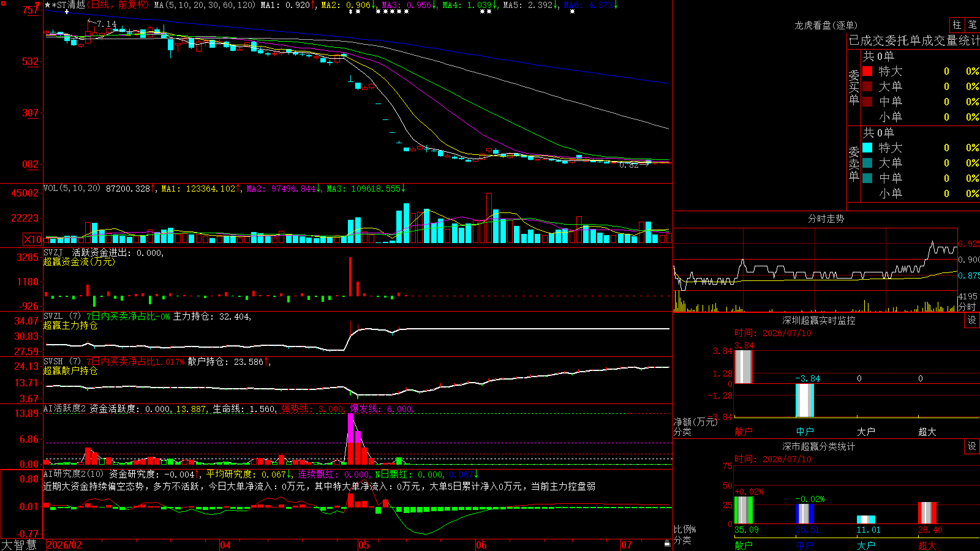Image resolution: width=980 pixels, height=551 pixels.
Task: Click the VOL(5,10,20) indicator label
Action: point(72,189)
